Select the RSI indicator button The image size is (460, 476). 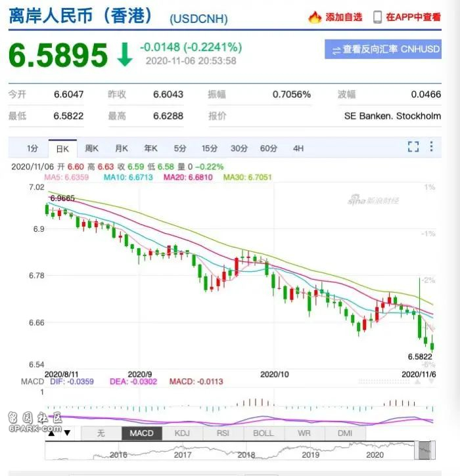(223, 433)
